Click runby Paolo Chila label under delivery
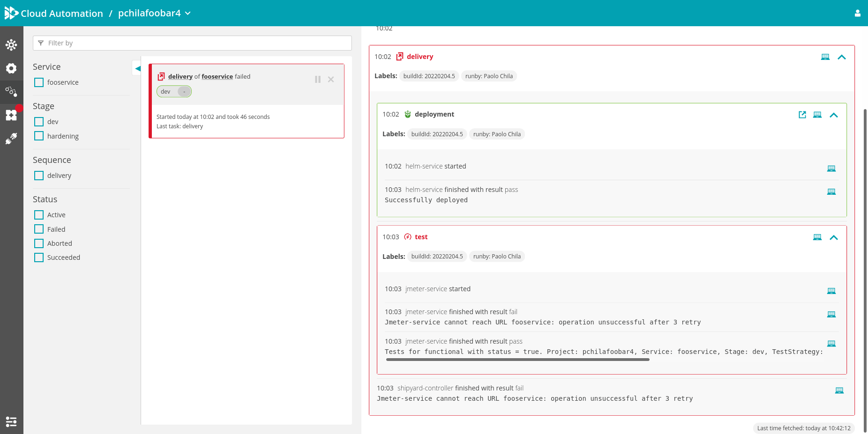The image size is (868, 434). click(x=489, y=76)
